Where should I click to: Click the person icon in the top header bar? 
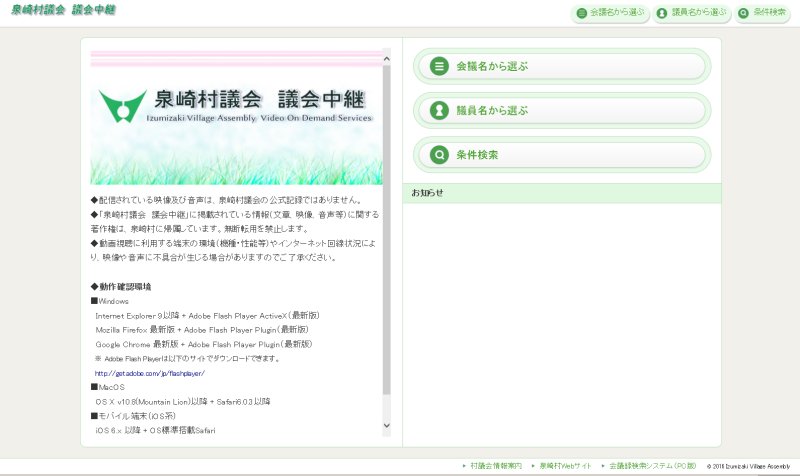(x=662, y=14)
